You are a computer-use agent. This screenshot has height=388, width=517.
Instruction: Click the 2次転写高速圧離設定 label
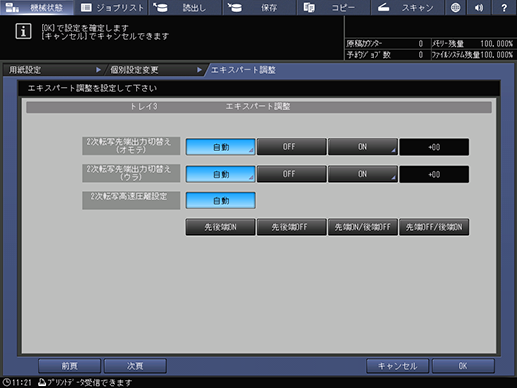pyautogui.click(x=131, y=200)
